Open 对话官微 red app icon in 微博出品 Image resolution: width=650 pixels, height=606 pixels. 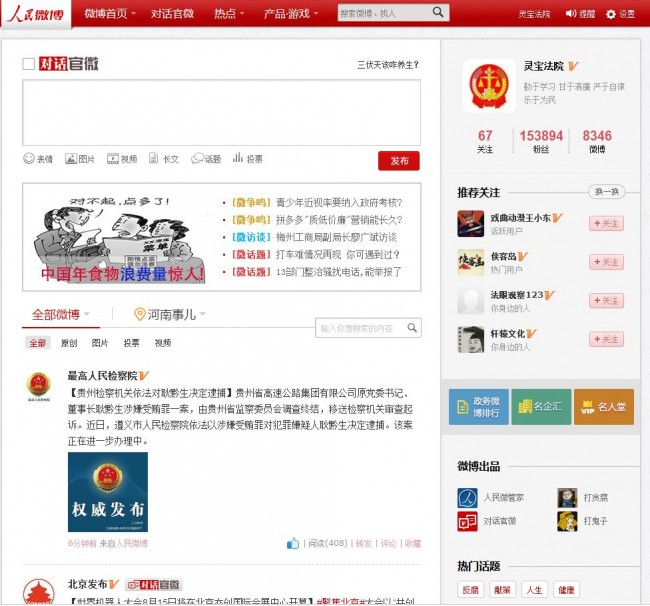[x=467, y=521]
